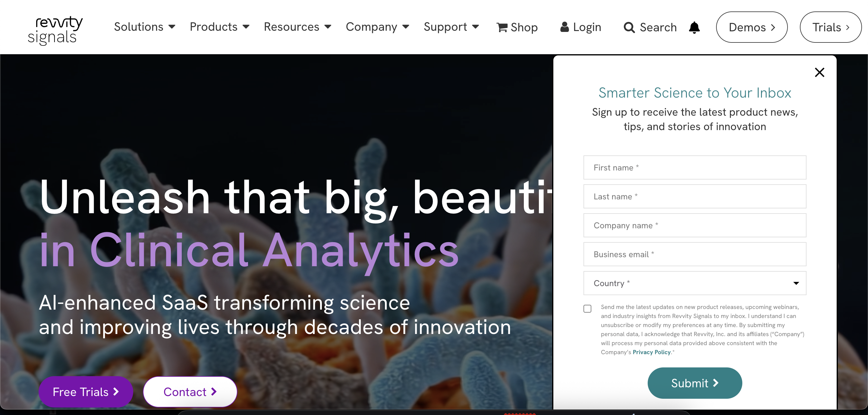Click the Trials button in header
Screen dimensions: 868x415
tap(830, 27)
